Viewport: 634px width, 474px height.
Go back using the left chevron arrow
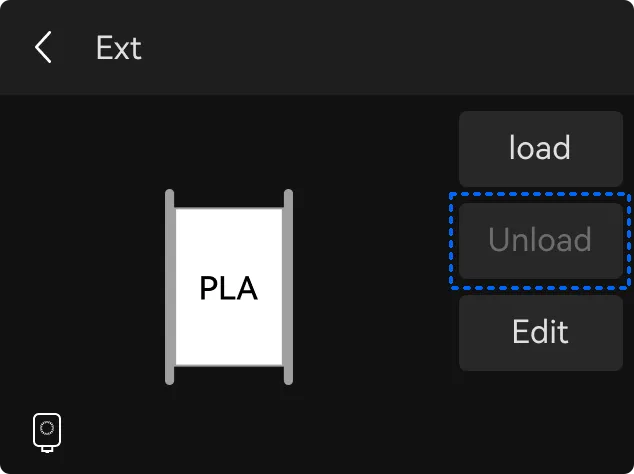click(x=43, y=47)
